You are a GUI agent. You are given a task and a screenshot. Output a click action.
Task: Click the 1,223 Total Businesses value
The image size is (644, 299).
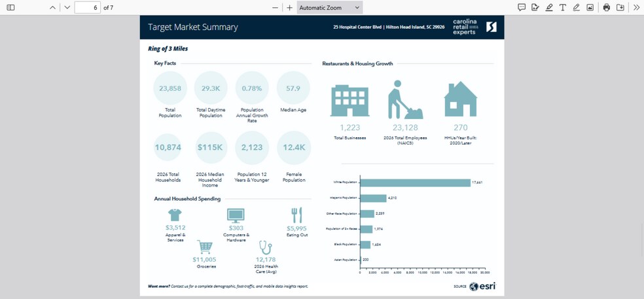(x=350, y=128)
